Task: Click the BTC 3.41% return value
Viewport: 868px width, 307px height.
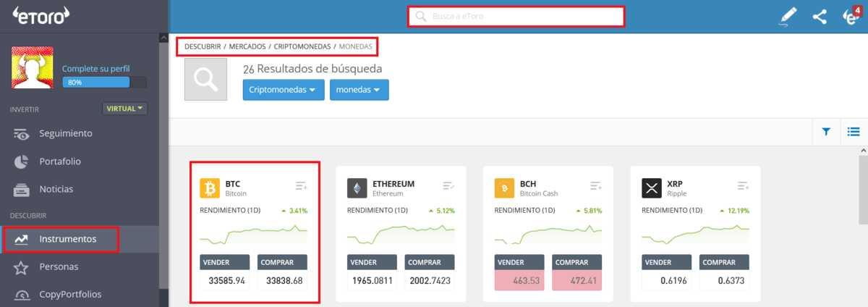Action: (294, 211)
